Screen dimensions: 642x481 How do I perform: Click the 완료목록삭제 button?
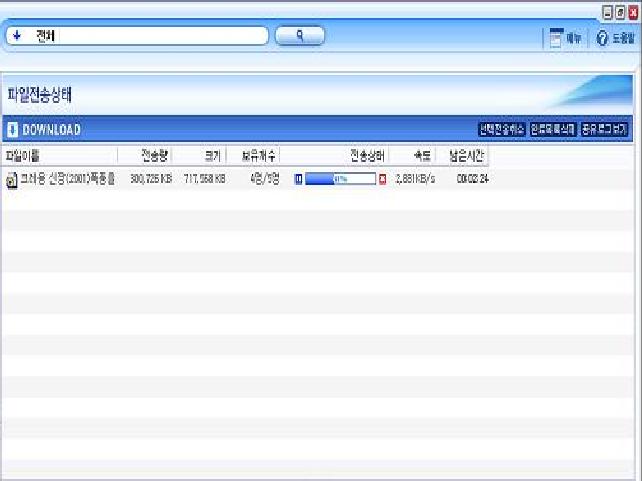553,130
